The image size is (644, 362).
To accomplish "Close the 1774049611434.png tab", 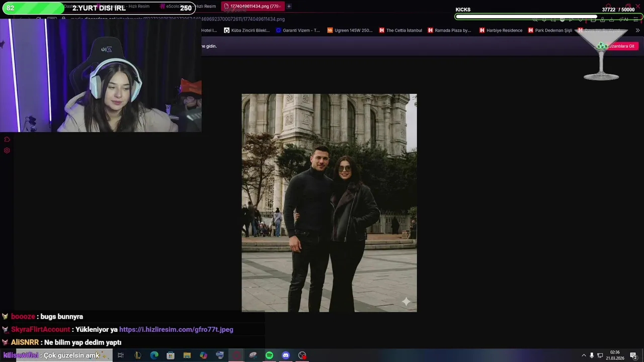I will coord(280,6).
